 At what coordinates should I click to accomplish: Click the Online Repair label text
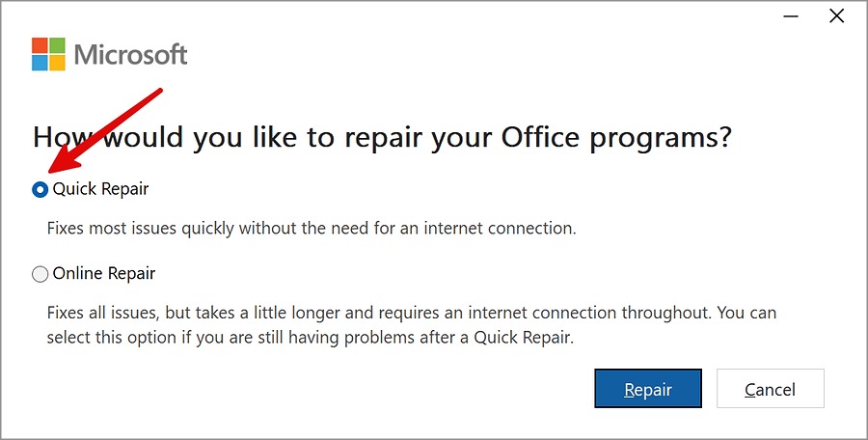[x=103, y=274]
